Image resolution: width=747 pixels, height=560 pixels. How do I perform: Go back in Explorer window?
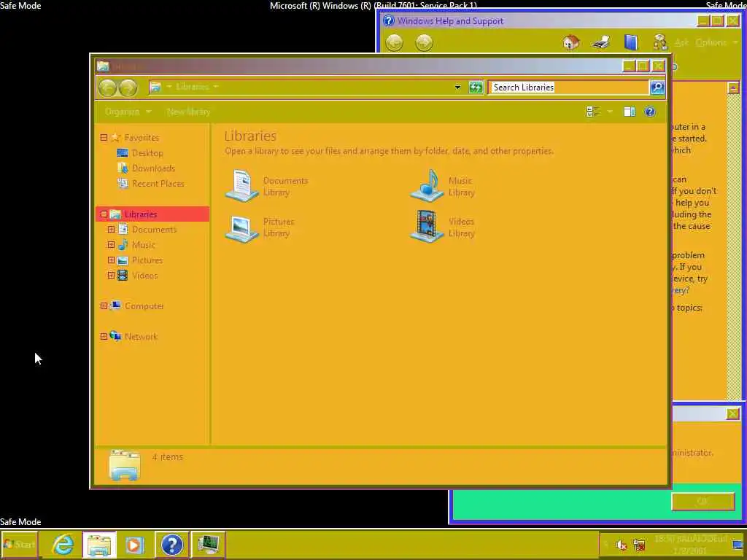click(x=108, y=87)
